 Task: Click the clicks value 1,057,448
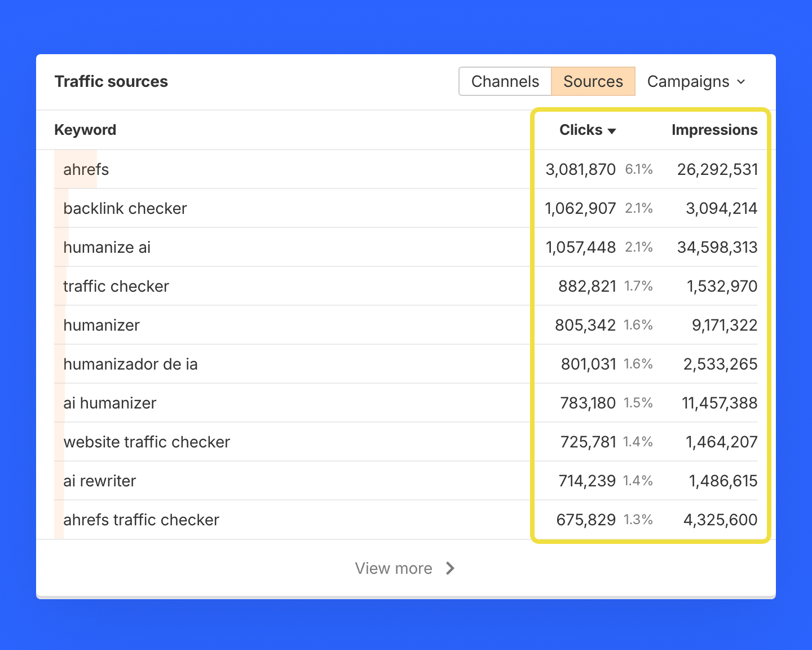click(581, 247)
